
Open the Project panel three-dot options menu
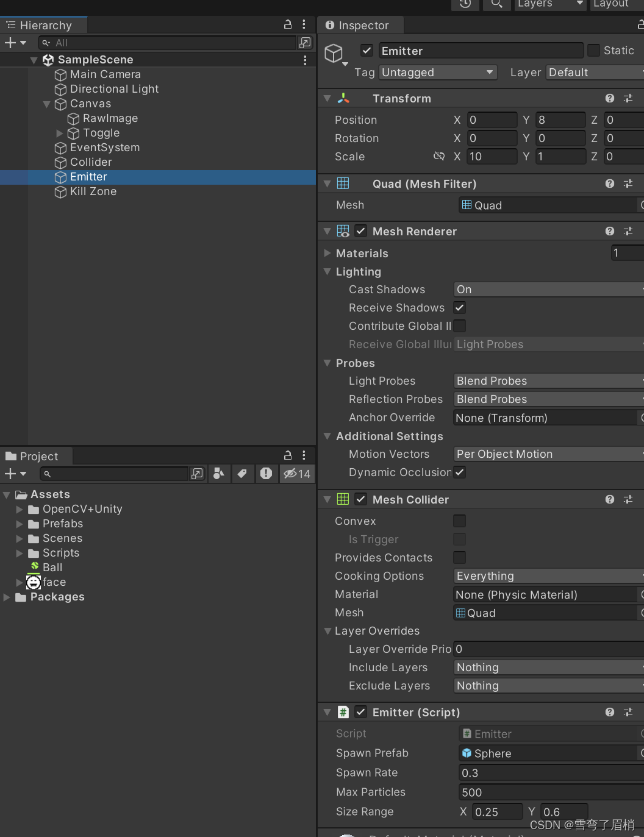point(304,455)
